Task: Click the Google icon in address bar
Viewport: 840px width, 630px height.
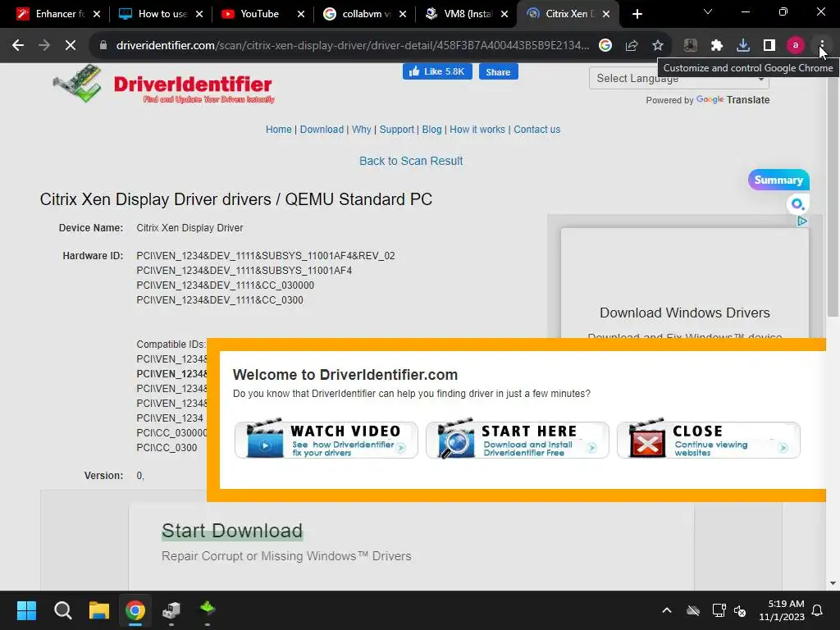Action: (x=605, y=46)
